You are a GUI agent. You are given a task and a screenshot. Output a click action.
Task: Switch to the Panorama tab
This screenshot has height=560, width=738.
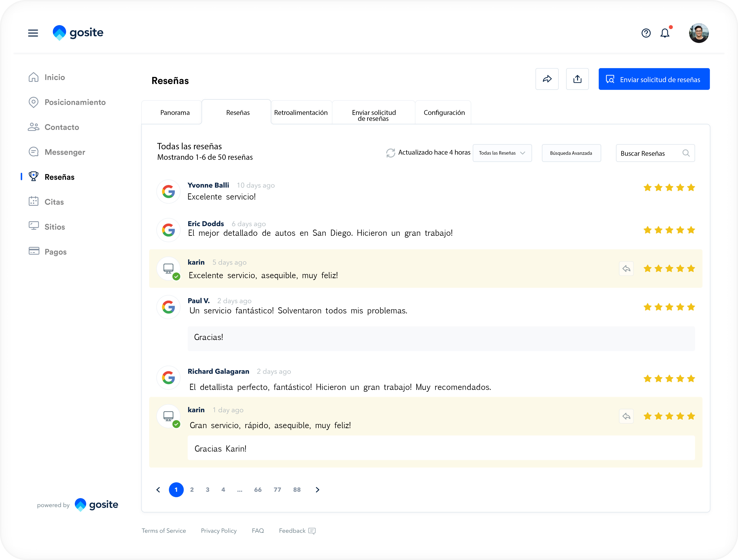click(175, 112)
